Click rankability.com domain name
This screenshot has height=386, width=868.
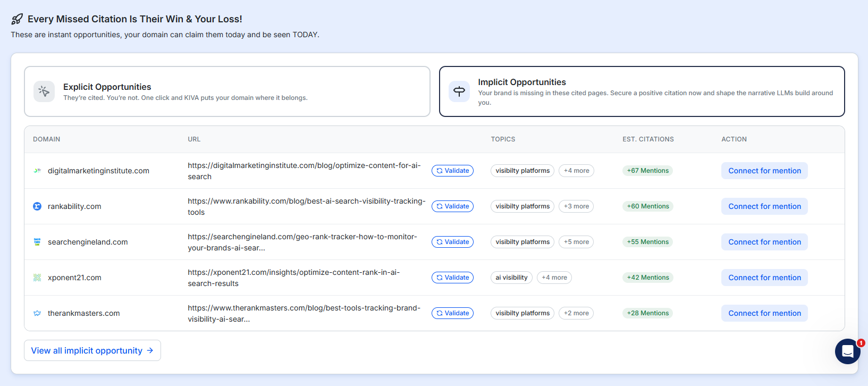coord(74,206)
